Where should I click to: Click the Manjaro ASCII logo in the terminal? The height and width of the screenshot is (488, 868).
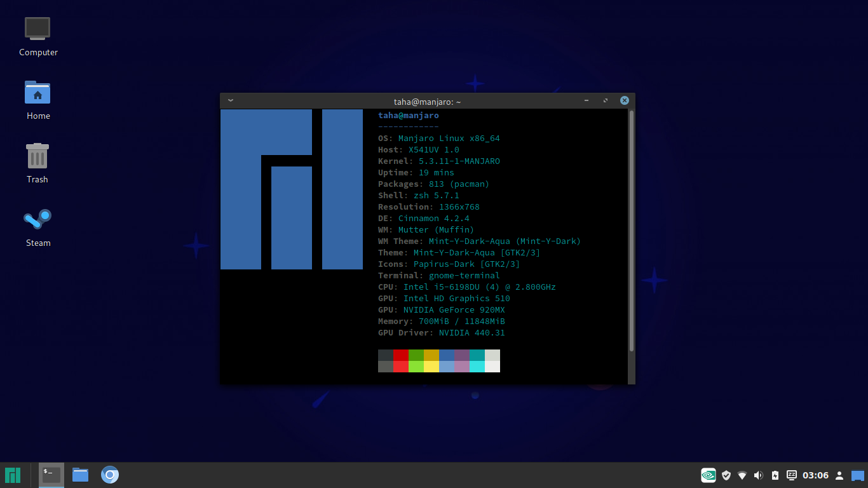(292, 189)
